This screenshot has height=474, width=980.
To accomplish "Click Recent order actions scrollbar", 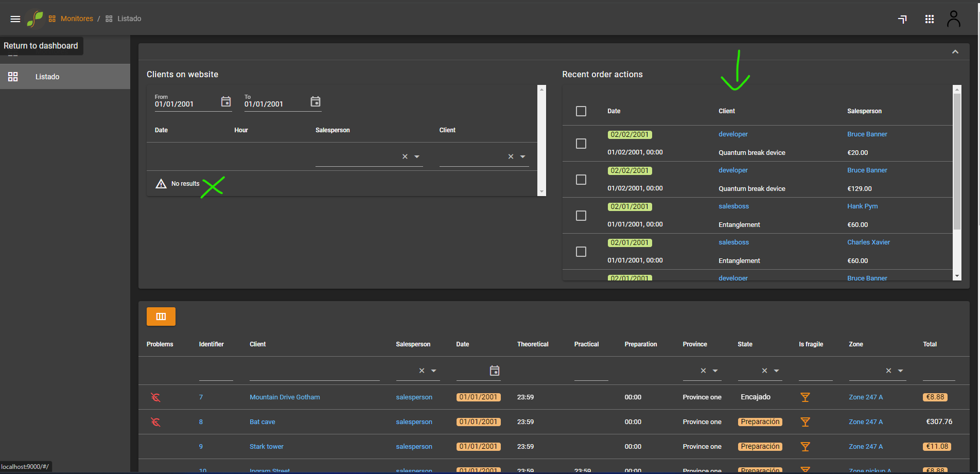I will 957,161.
